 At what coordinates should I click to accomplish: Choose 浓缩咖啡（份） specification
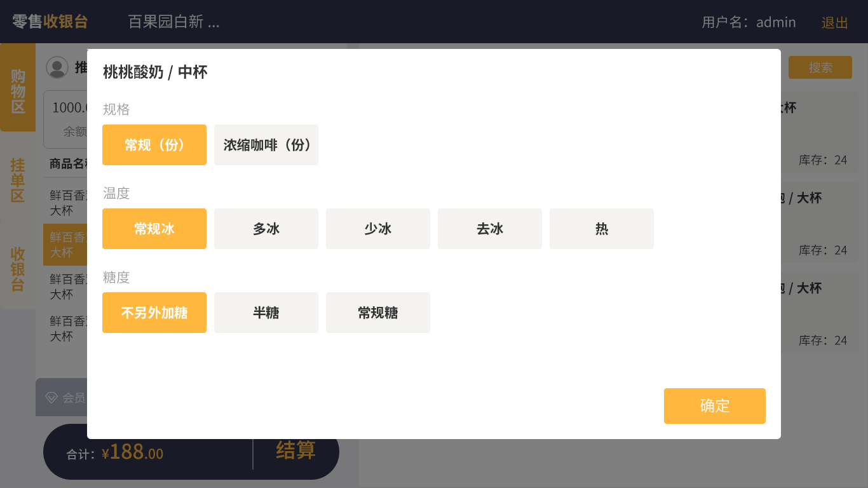pos(266,145)
